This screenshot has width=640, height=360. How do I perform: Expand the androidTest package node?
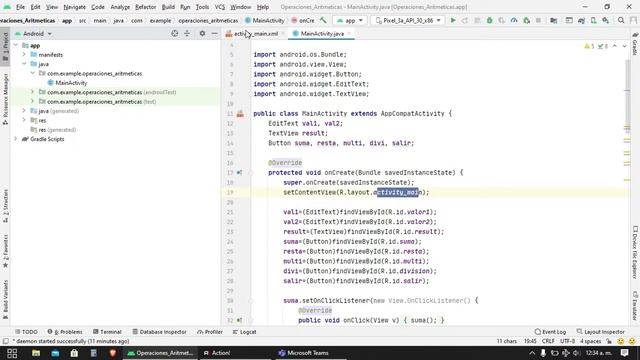pos(33,92)
